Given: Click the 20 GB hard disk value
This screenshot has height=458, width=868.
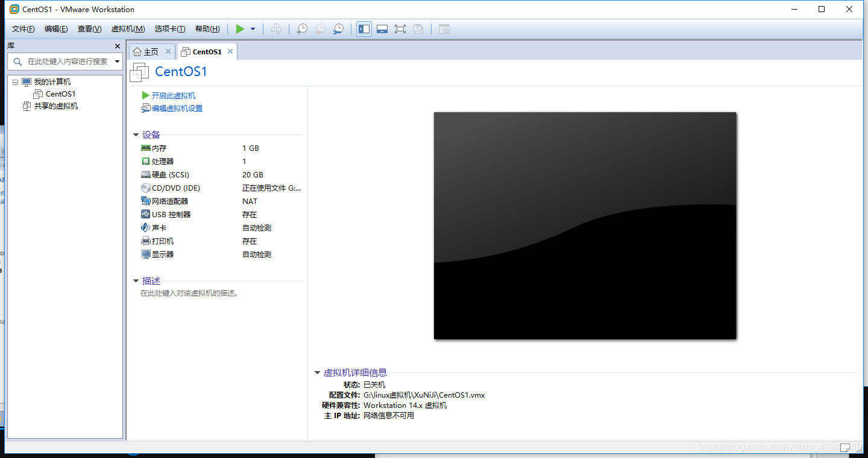Looking at the screenshot, I should (253, 175).
